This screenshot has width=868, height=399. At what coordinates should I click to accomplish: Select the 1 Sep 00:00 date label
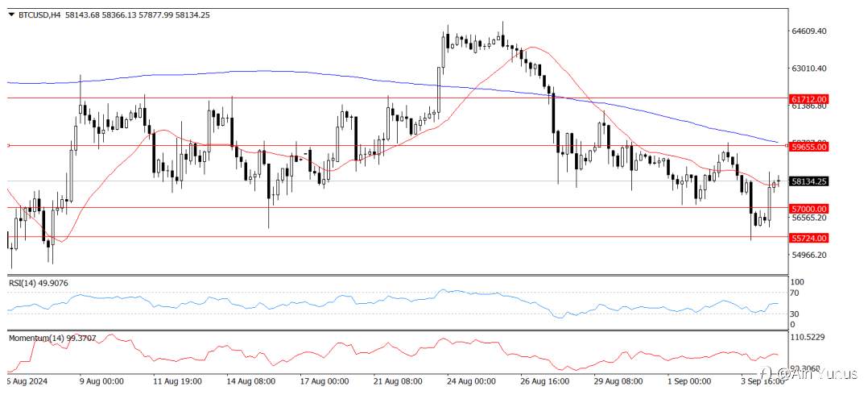[x=688, y=381]
